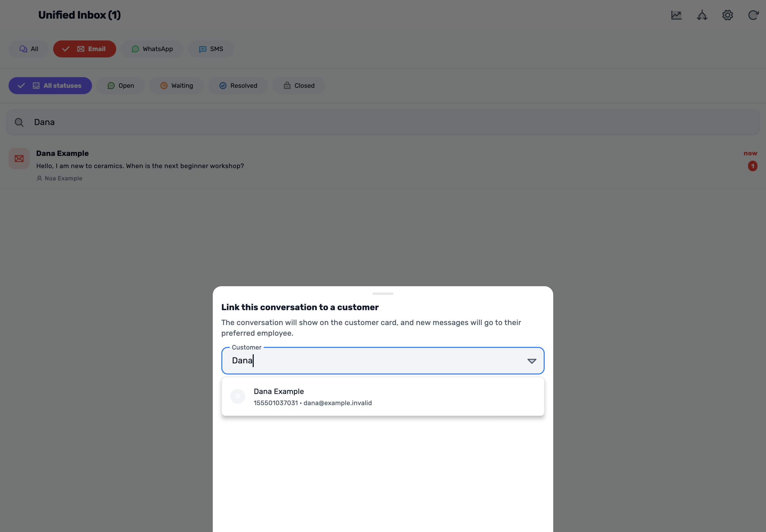Click the red email envelope avatar
Image resolution: width=766 pixels, height=532 pixels.
pos(19,159)
